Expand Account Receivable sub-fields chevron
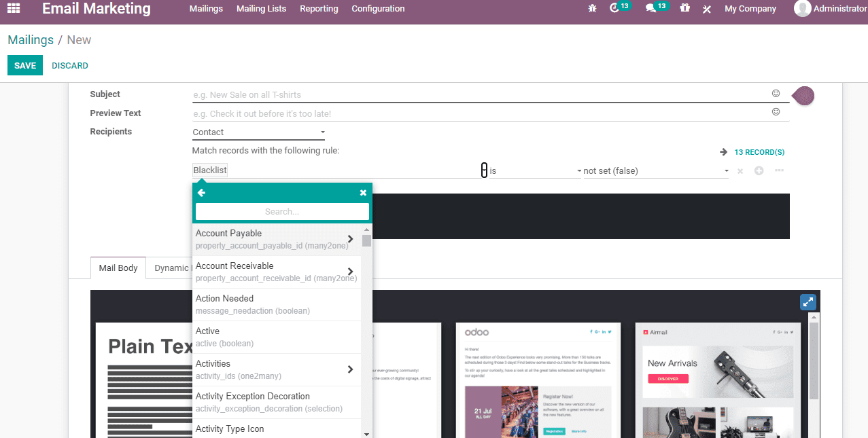The height and width of the screenshot is (438, 868). pos(351,272)
